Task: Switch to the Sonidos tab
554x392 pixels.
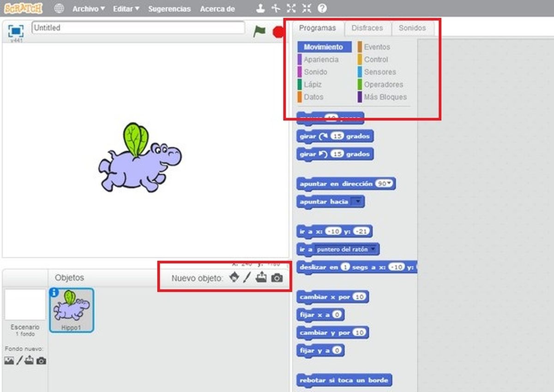Action: click(x=412, y=28)
